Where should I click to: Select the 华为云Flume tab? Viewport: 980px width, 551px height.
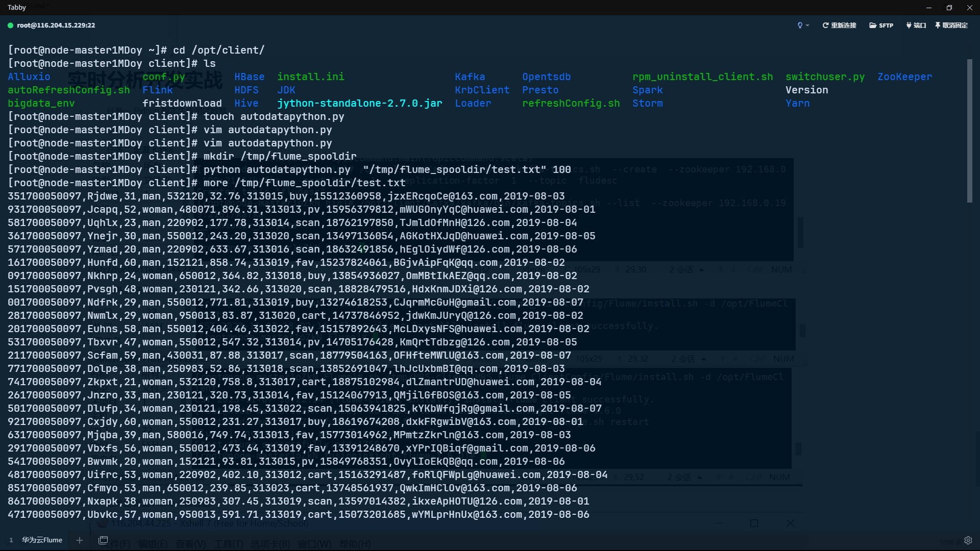42,540
